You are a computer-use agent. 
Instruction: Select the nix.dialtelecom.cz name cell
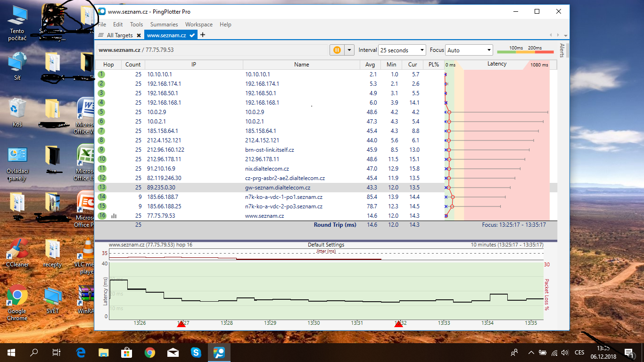[267, 169]
